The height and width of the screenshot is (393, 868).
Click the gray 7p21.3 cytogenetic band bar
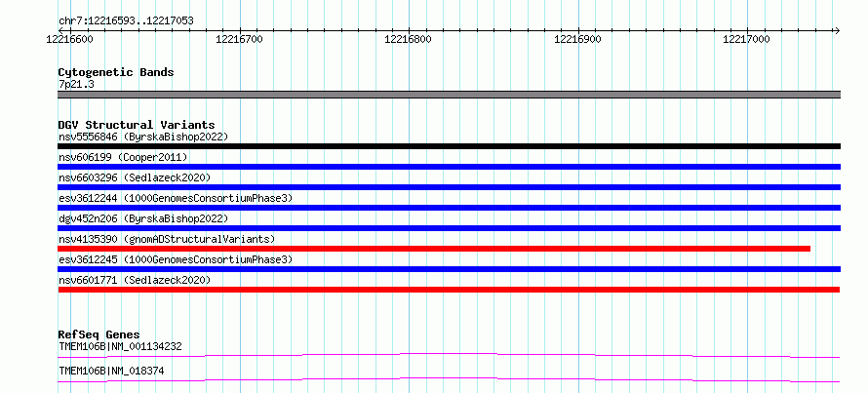450,95
